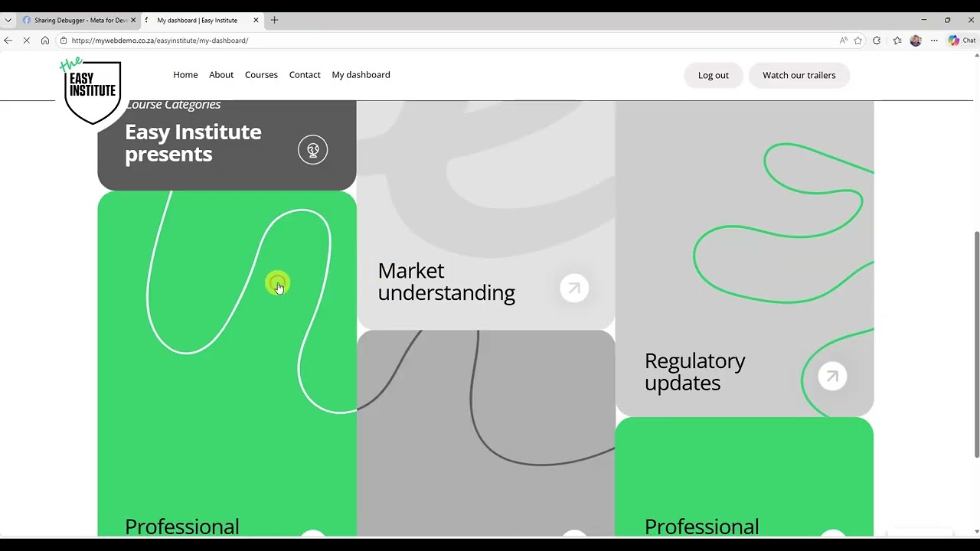
Task: Open the Courses menu item
Action: 261,75
